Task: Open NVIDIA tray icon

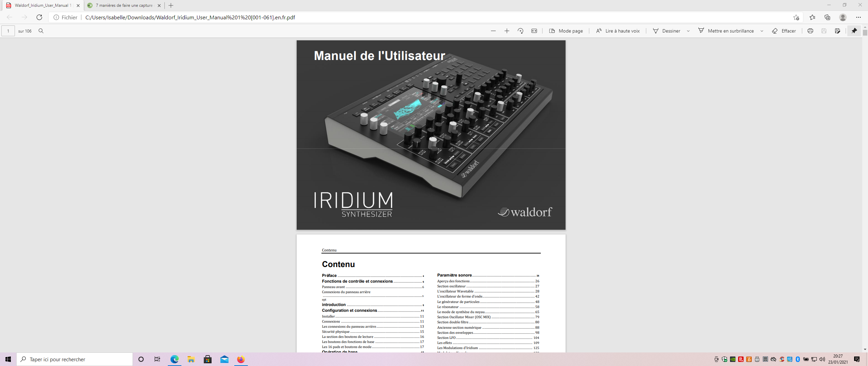Action: 733,359
